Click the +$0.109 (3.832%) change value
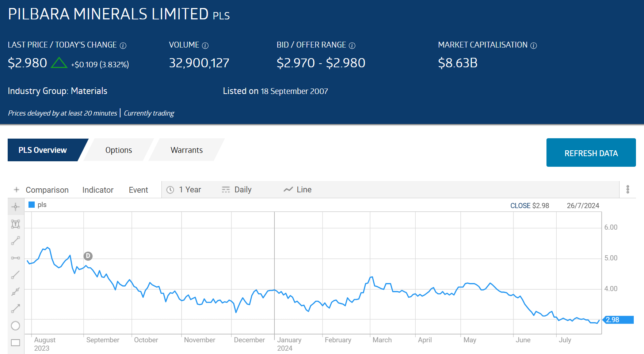The height and width of the screenshot is (354, 644). [100, 64]
